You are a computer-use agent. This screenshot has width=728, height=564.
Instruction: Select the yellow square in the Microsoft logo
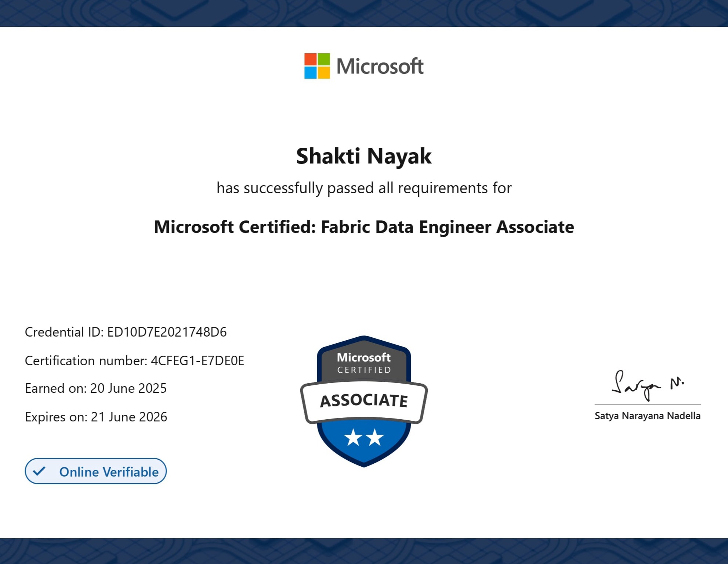pyautogui.click(x=325, y=73)
